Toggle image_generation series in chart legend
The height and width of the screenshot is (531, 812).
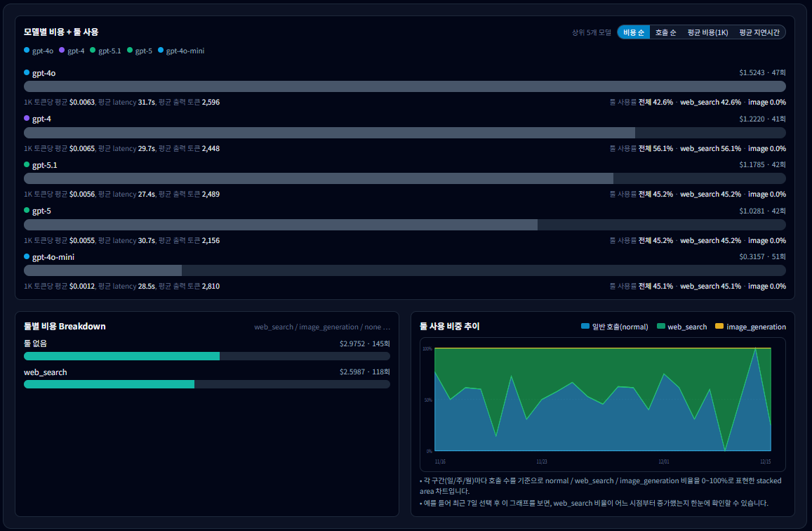[750, 327]
